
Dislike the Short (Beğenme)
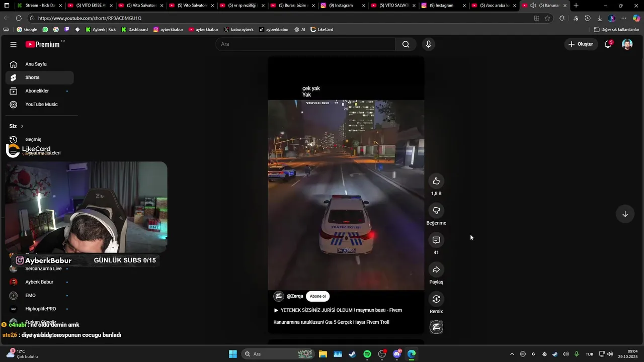point(436,211)
